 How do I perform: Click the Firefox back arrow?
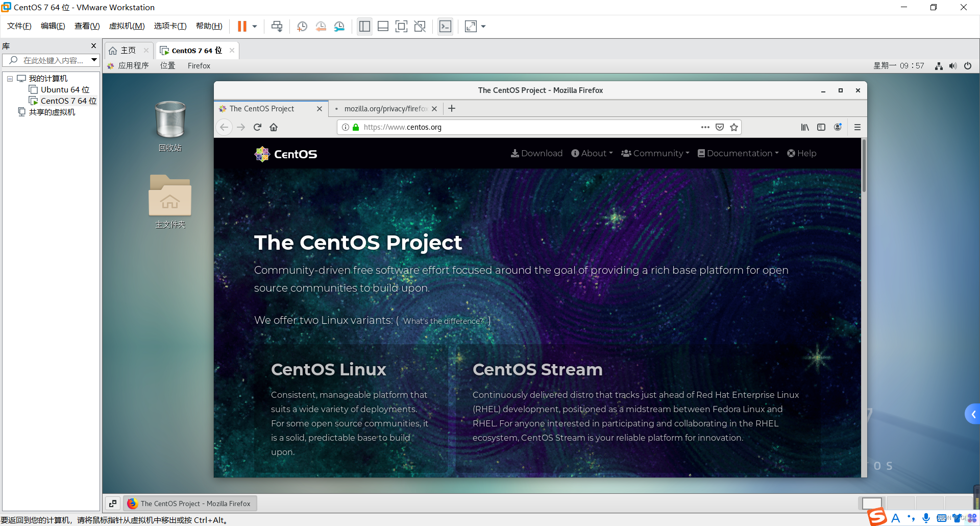[x=224, y=127]
